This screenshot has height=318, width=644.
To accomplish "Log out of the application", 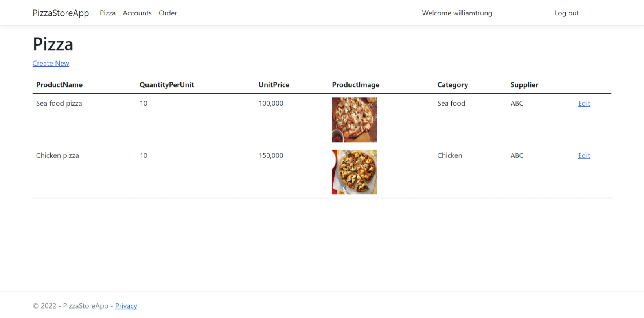I will [566, 13].
